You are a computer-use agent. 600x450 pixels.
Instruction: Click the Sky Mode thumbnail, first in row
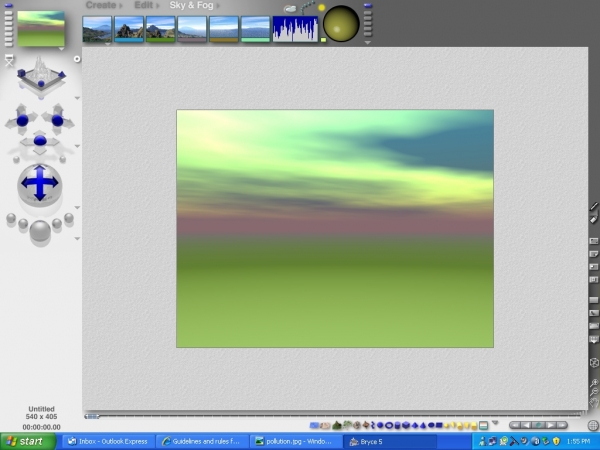coord(97,29)
